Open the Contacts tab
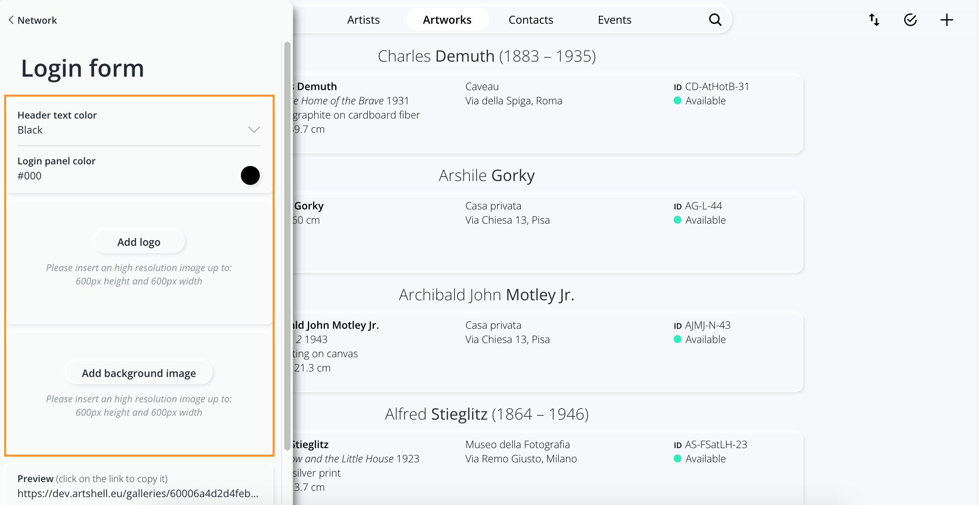Viewport: 980px width, 505px height. (531, 20)
